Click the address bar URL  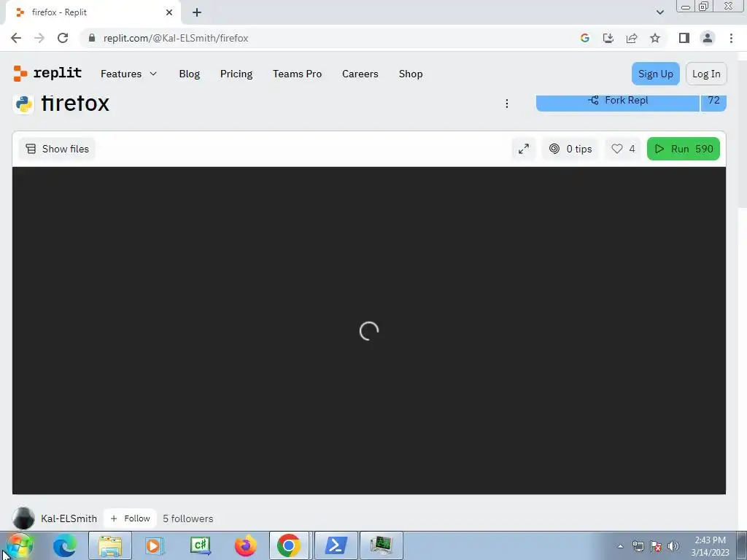176,38
